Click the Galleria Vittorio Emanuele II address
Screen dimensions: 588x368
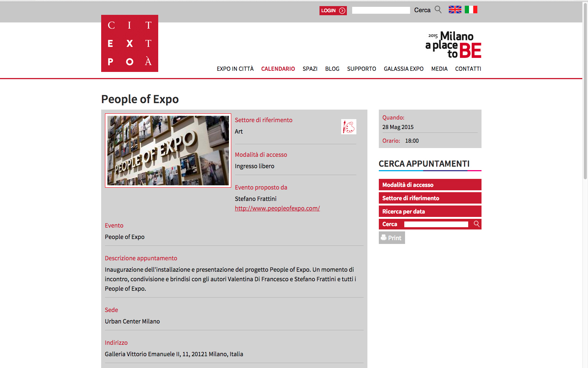[x=174, y=354]
